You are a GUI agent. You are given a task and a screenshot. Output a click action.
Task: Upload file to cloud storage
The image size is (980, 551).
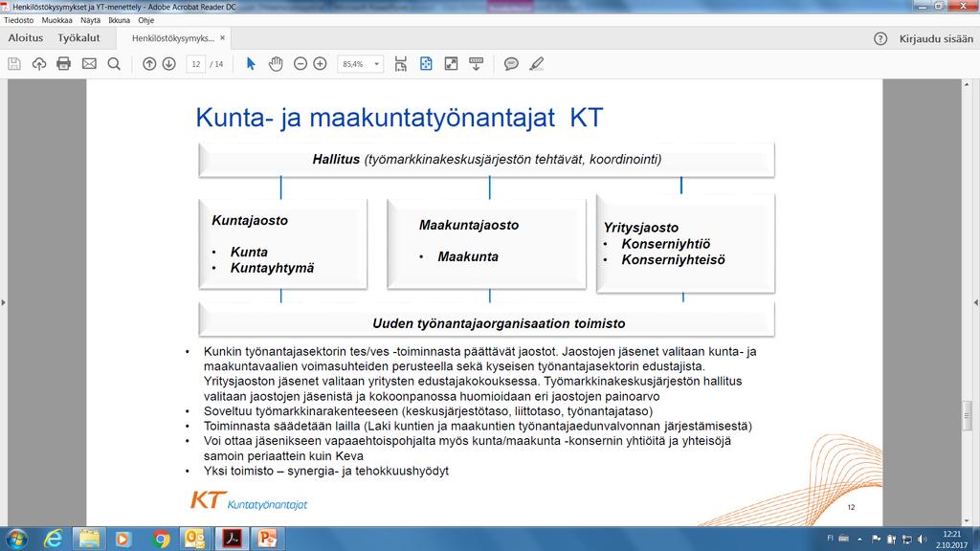coord(38,64)
